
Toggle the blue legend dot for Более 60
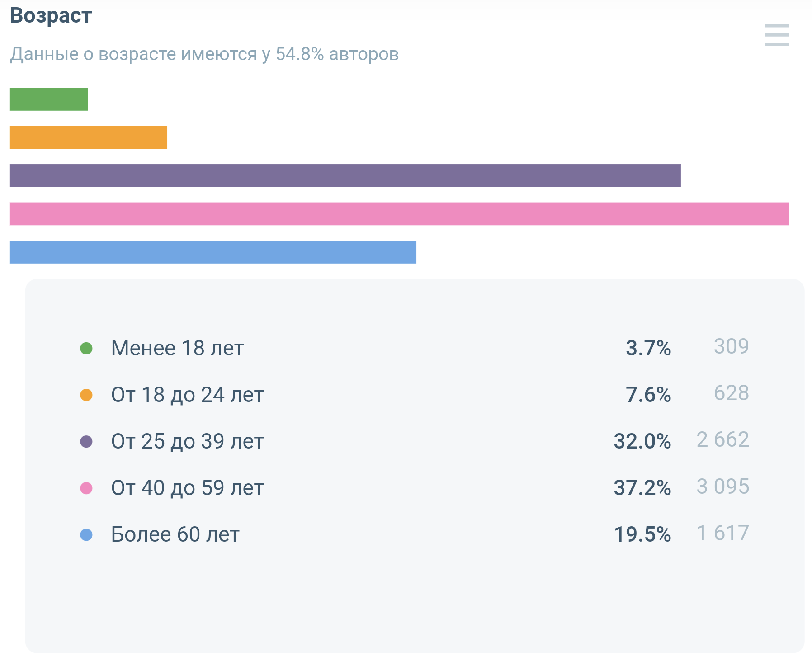pos(86,535)
